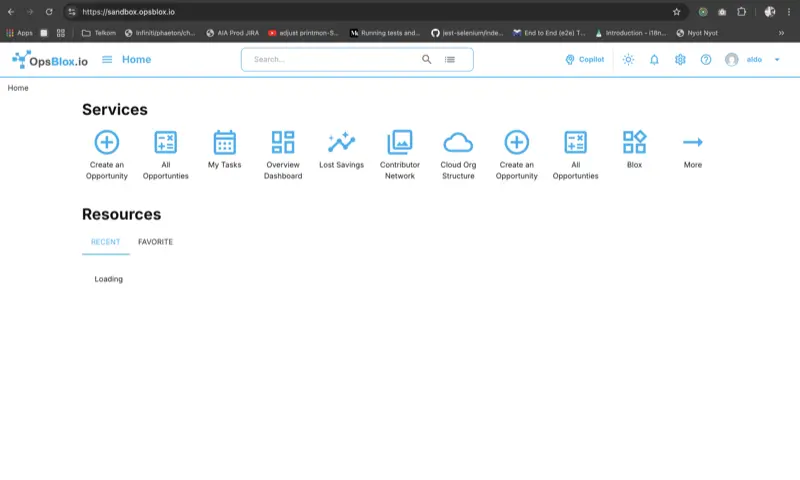Open the Contributor Network service

click(x=399, y=155)
